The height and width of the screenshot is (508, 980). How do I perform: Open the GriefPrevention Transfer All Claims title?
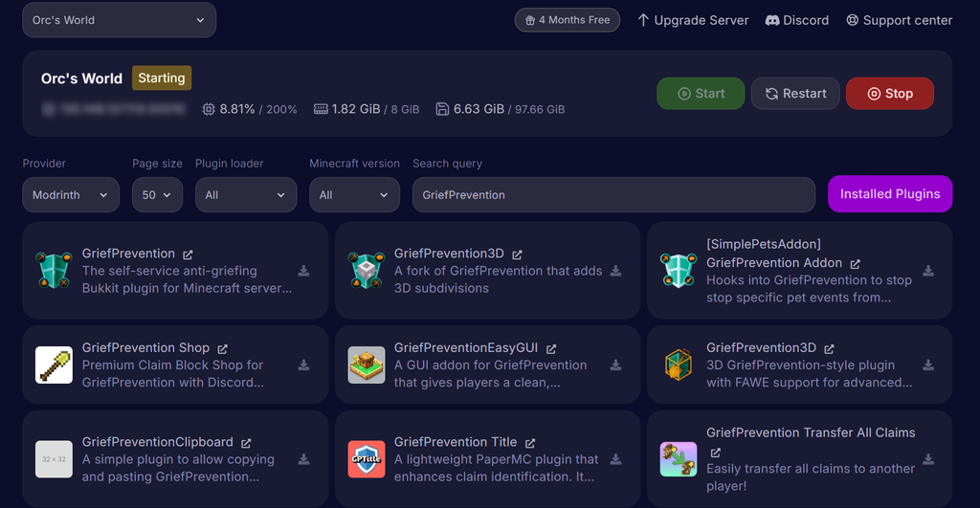coord(811,432)
